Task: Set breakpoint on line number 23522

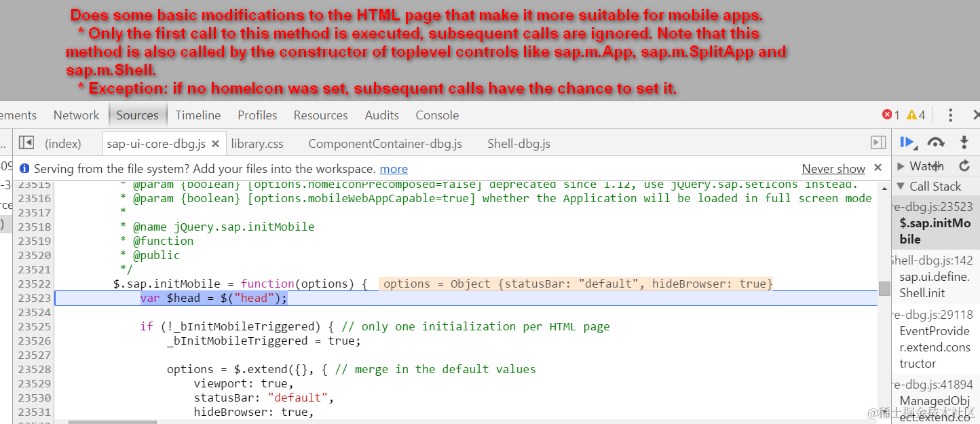Action: [x=34, y=284]
